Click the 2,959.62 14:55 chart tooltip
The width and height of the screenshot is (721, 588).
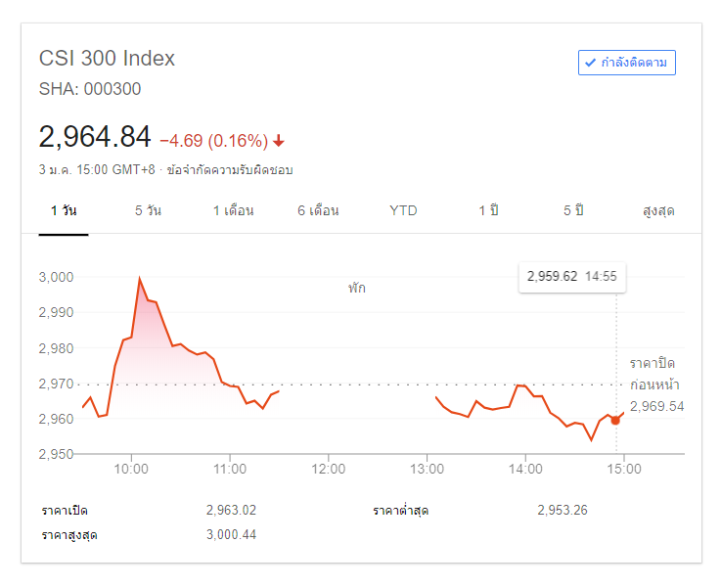[572, 277]
